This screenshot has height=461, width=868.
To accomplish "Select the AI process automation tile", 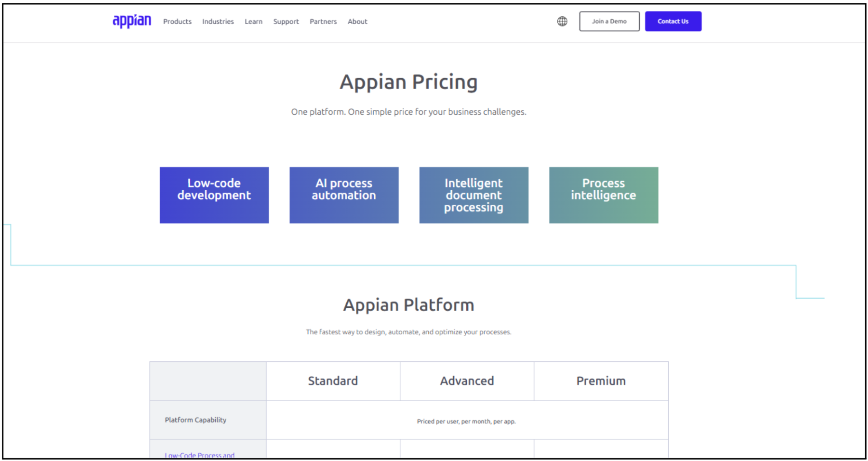I will tap(343, 194).
